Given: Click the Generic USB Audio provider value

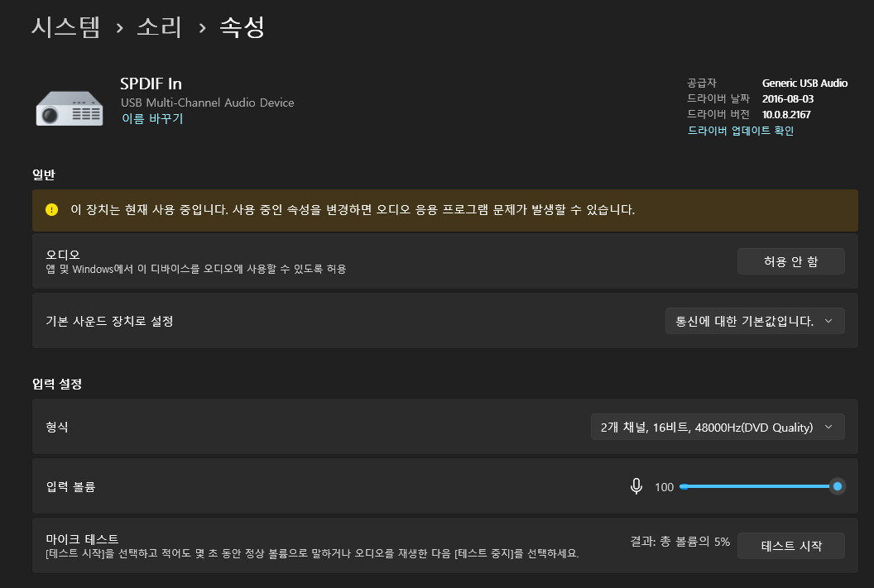Looking at the screenshot, I should (x=804, y=83).
